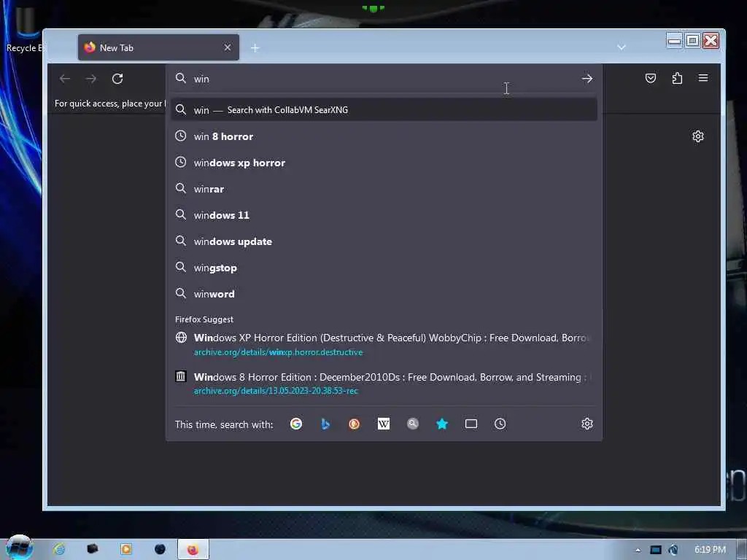Search open tabs using the tab icon

tap(471, 424)
